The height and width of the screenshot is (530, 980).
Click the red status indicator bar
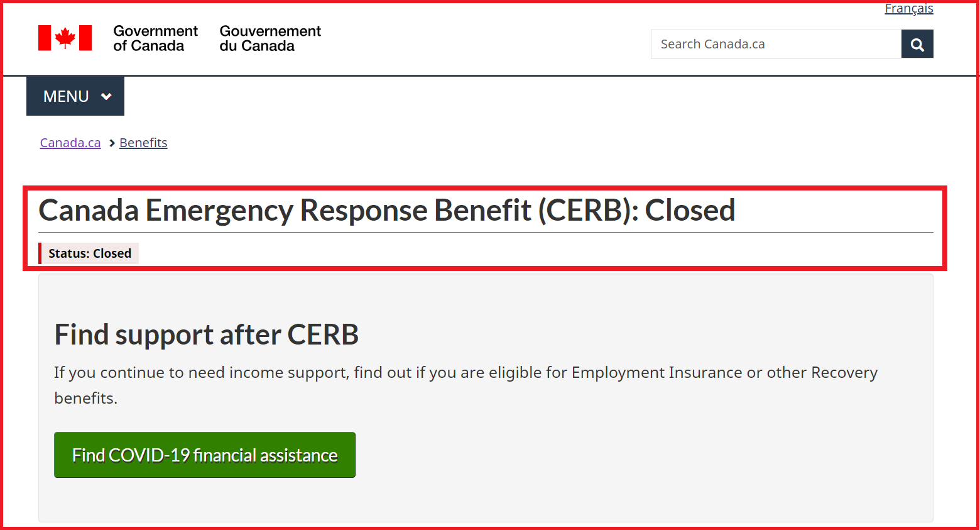[41, 253]
